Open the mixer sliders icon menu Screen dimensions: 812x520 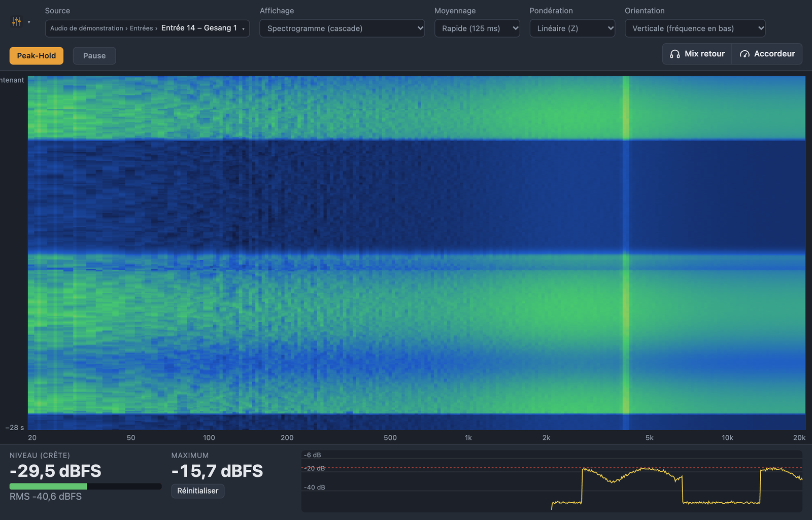pos(17,21)
